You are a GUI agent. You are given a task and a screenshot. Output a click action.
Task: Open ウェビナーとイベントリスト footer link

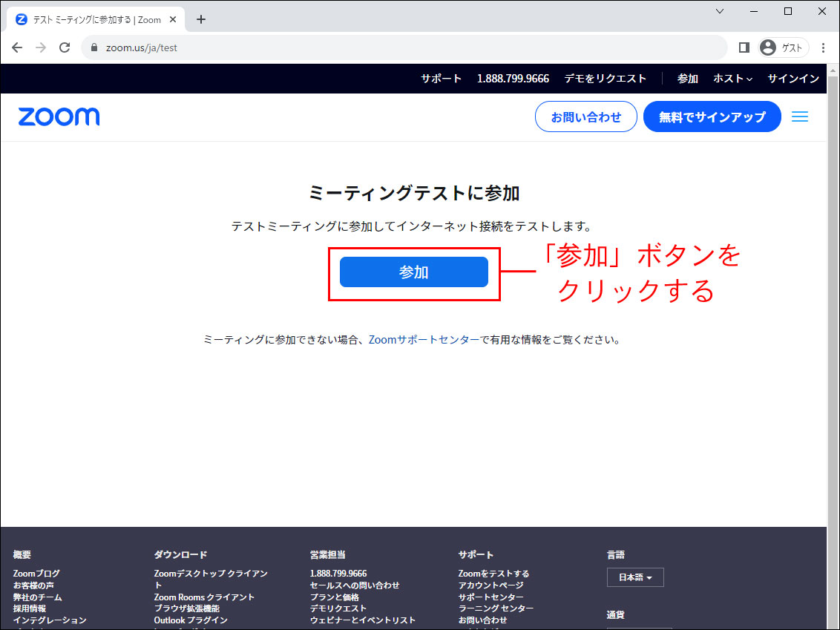[363, 620]
